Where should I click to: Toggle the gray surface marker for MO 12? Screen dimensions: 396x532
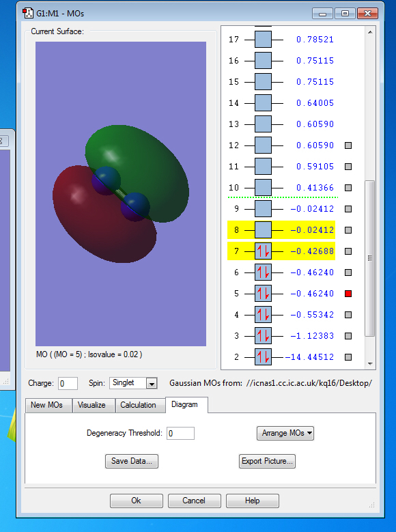point(348,145)
